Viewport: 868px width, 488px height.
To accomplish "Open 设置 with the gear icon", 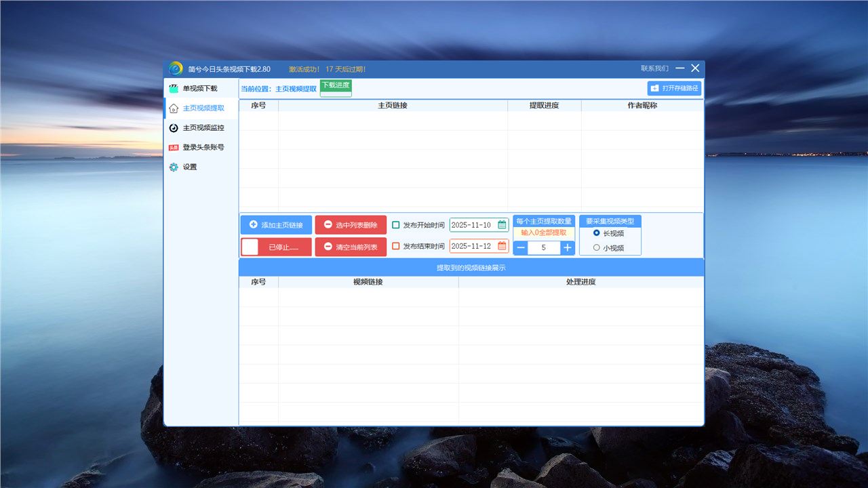I will click(189, 167).
